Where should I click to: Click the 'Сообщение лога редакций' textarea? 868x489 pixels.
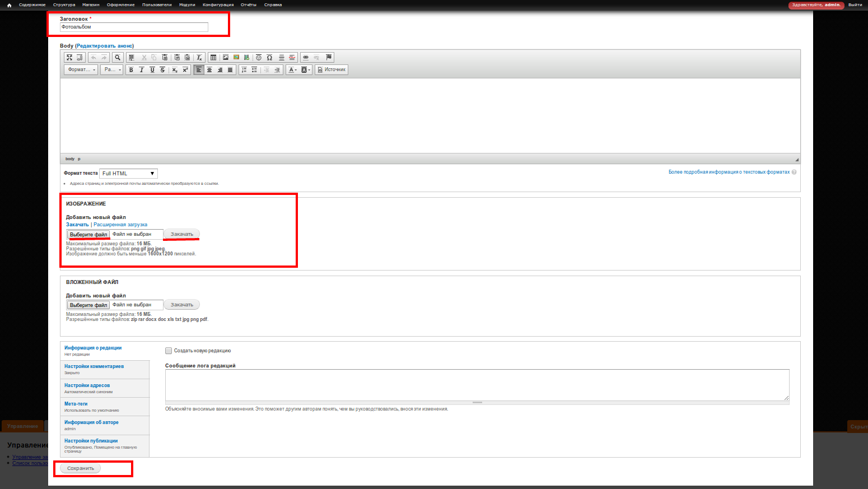[477, 385]
